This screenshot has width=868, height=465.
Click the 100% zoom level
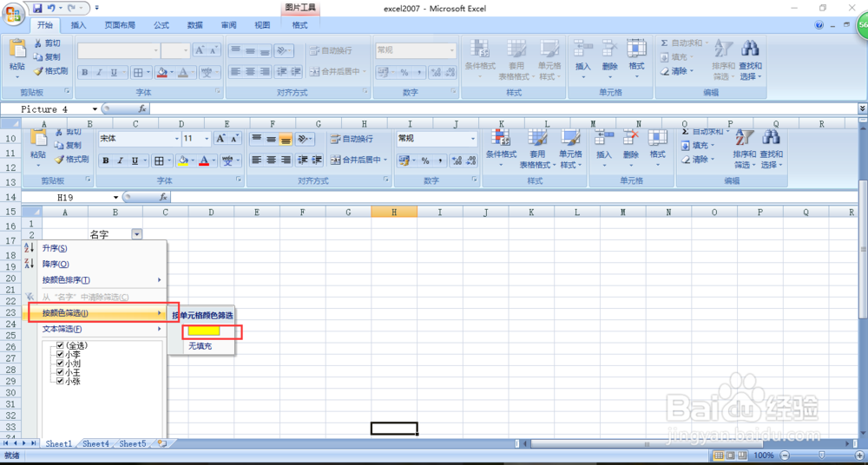[764, 455]
